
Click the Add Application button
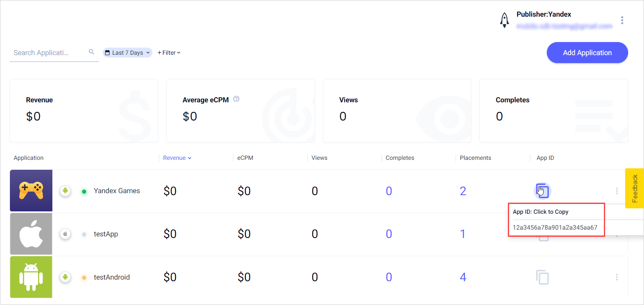587,53
